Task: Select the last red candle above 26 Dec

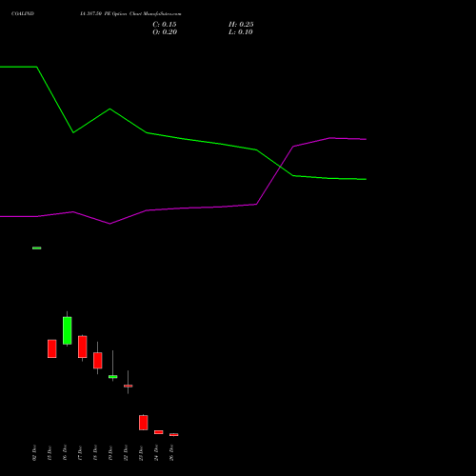Action: point(174,435)
